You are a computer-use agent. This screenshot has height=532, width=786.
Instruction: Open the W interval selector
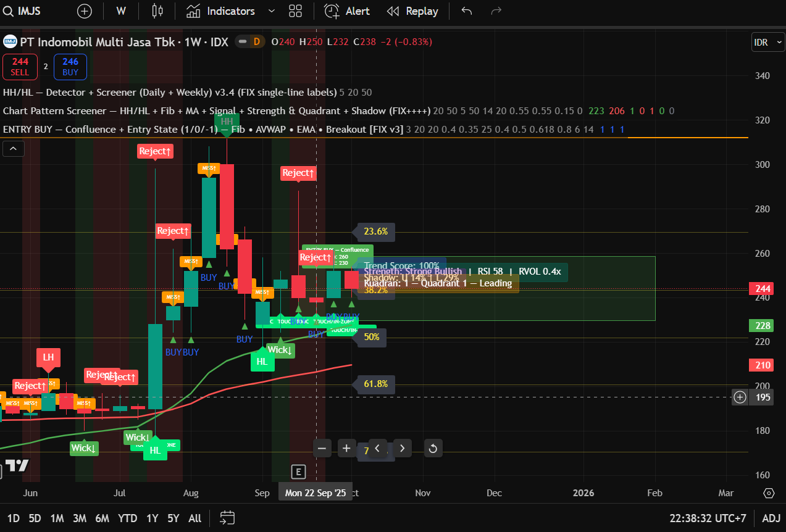coord(121,11)
